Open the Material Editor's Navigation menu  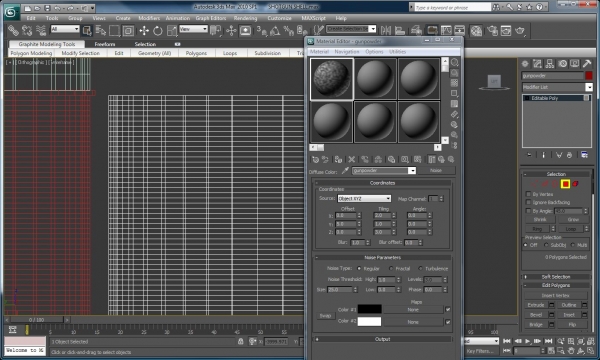347,52
